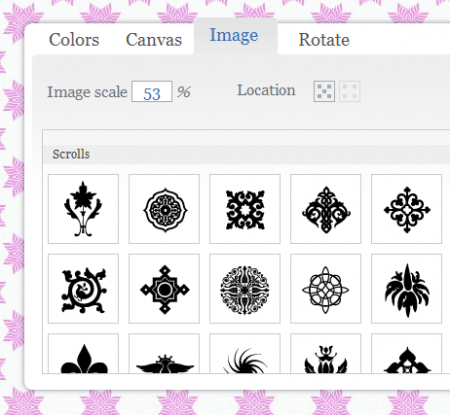Switch to the Canvas tab
The image size is (450, 415).
154,40
